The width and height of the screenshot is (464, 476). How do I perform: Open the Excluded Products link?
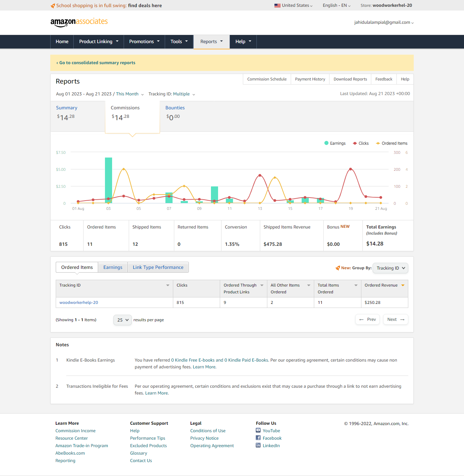[148, 446]
